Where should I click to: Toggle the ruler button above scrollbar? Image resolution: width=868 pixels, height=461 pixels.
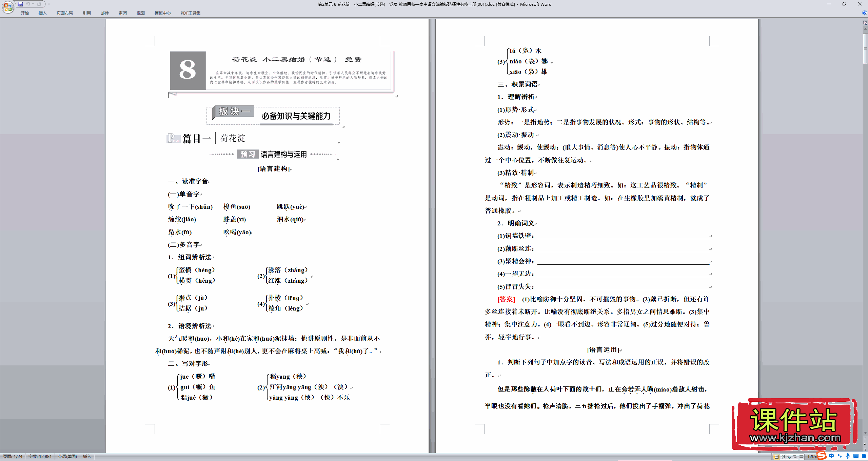[865, 23]
